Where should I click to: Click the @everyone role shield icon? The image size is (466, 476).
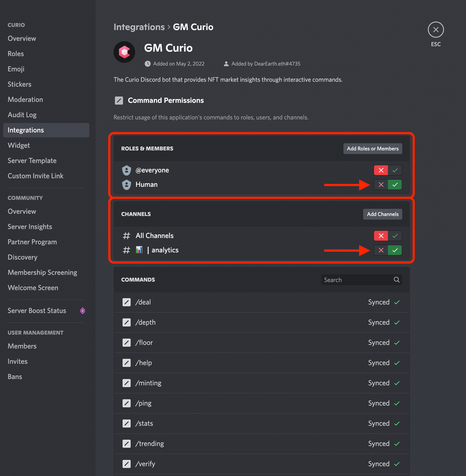pos(127,170)
